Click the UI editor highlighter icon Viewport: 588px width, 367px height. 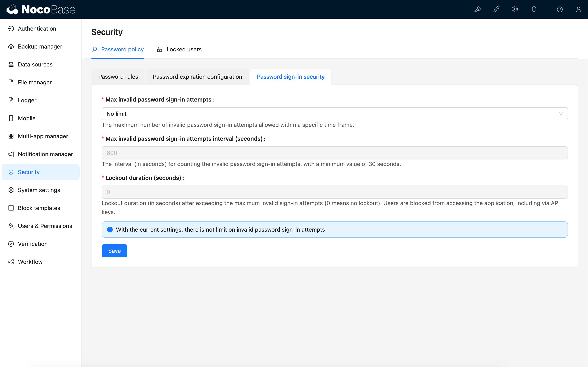pos(478,9)
